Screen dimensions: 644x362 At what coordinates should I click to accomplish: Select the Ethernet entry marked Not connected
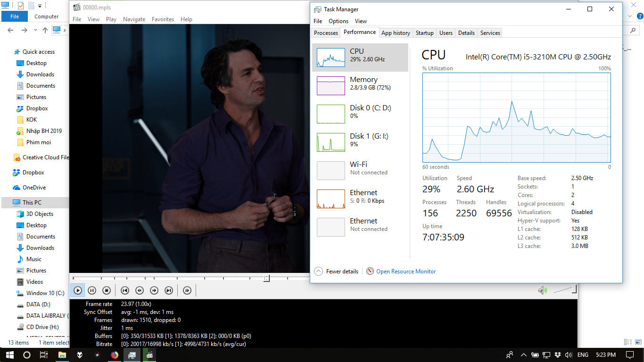pos(360,227)
